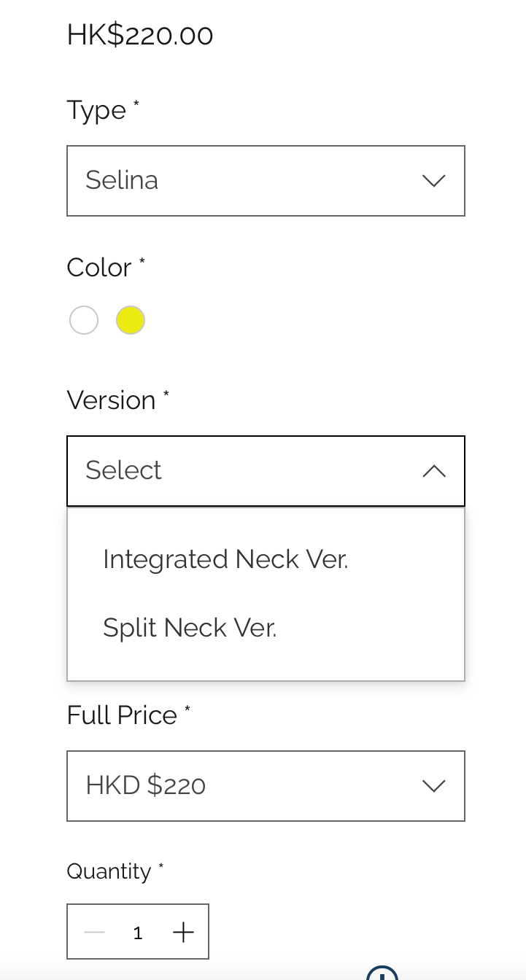Click the quantity number field showing 1
Screen dimensions: 526x980
[x=138, y=933]
